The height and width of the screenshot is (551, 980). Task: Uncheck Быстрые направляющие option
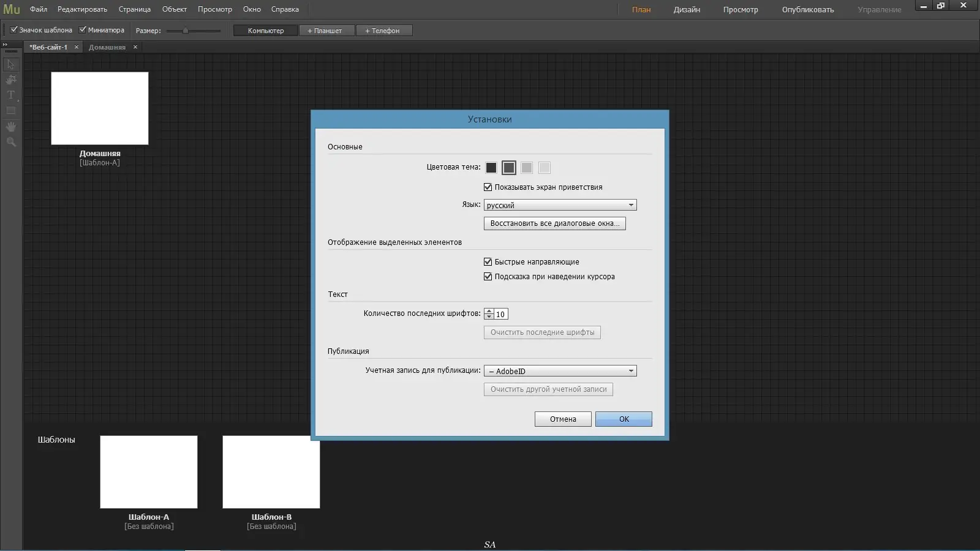tap(488, 262)
